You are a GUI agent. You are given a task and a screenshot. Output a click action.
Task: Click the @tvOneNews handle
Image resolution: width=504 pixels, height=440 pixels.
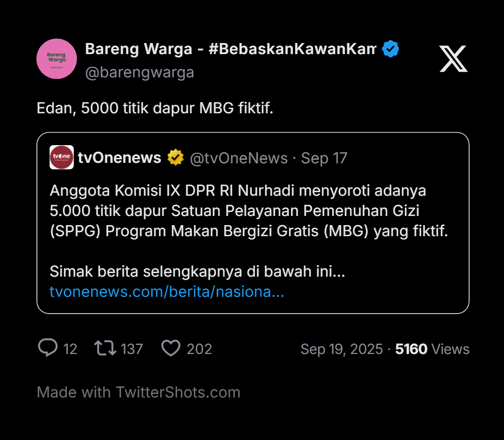(x=238, y=158)
